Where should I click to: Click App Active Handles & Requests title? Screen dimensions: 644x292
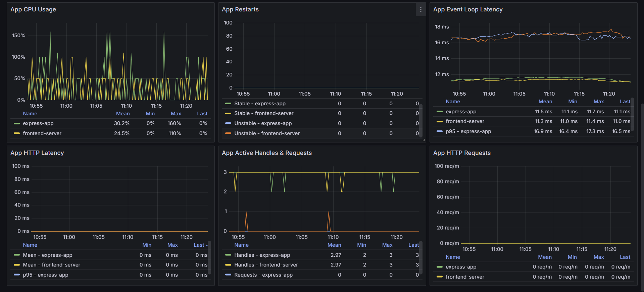(267, 153)
